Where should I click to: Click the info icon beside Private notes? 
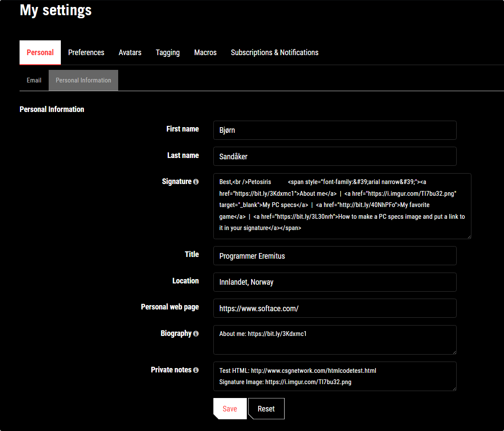pos(196,370)
